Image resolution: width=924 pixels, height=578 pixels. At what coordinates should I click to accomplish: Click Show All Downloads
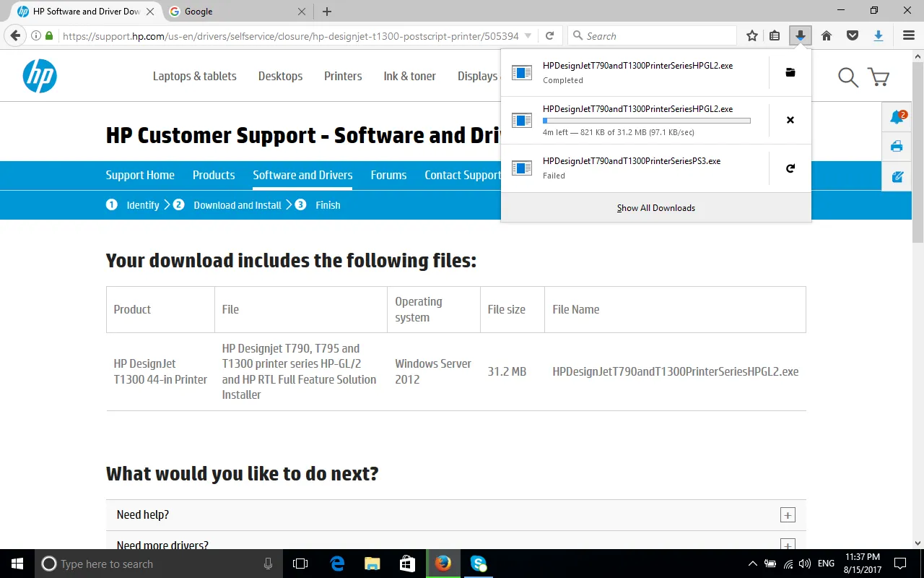click(656, 207)
